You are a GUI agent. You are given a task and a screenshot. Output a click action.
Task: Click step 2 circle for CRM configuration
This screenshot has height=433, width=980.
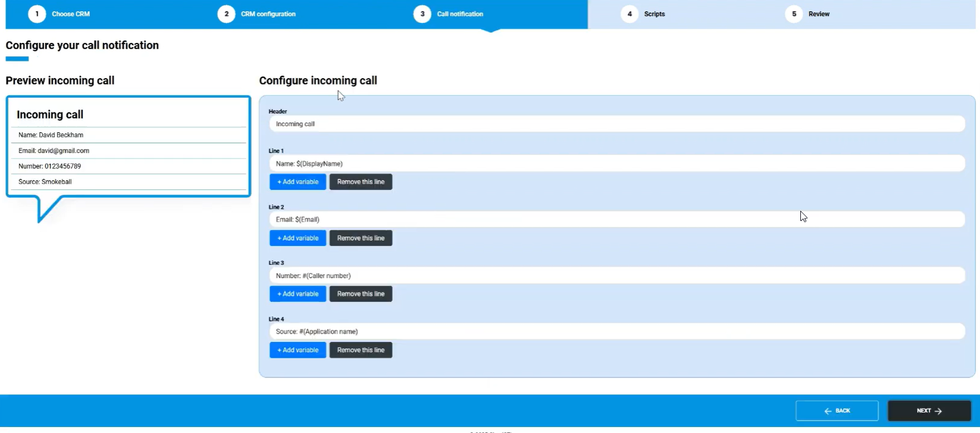tap(226, 14)
